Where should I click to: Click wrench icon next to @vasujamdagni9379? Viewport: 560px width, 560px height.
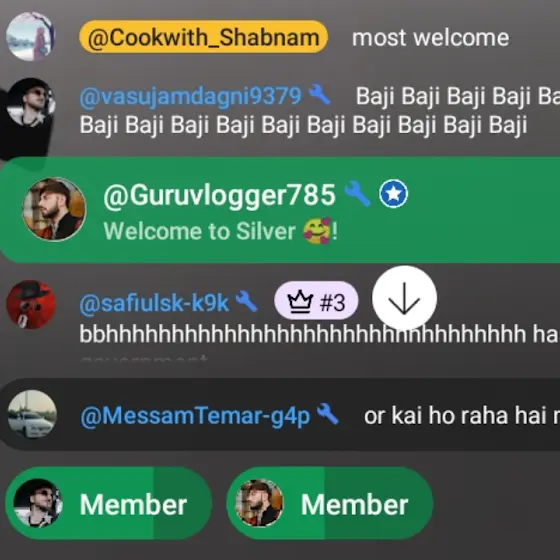point(319,94)
